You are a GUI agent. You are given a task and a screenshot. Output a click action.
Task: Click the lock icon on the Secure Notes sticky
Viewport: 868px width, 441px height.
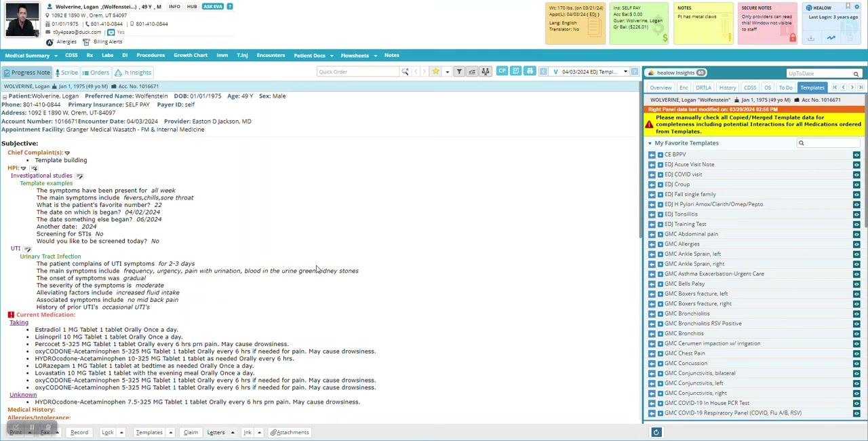tap(792, 38)
